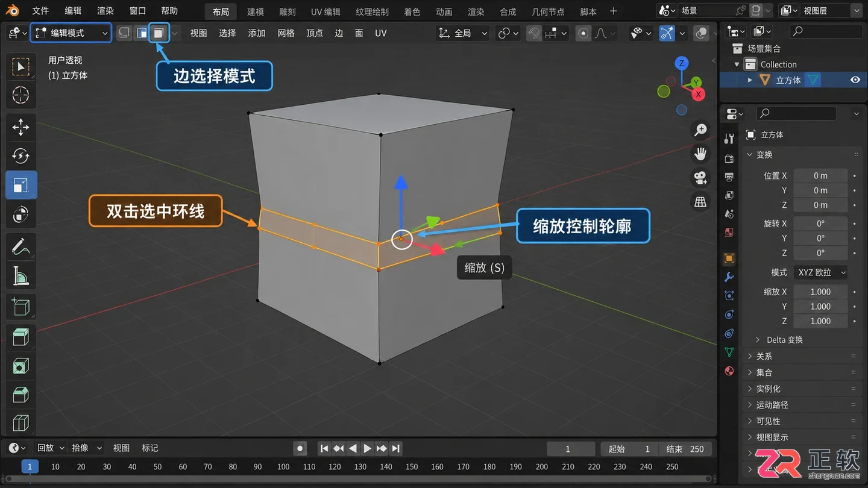This screenshot has height=488, width=868.
Task: Select the Move tool
Action: click(x=21, y=127)
